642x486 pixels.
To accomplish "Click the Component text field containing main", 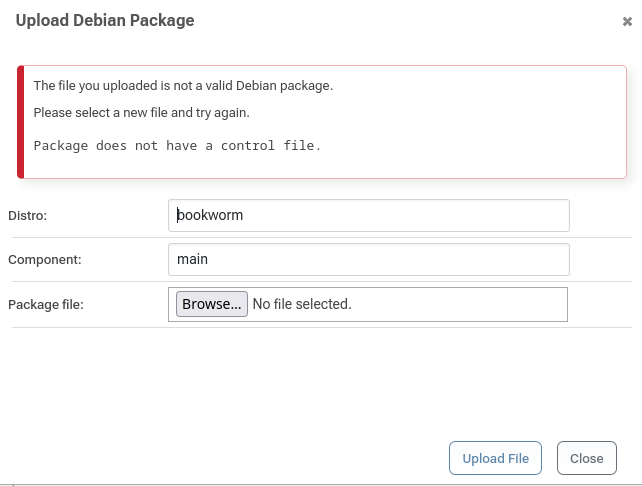I will pos(369,259).
